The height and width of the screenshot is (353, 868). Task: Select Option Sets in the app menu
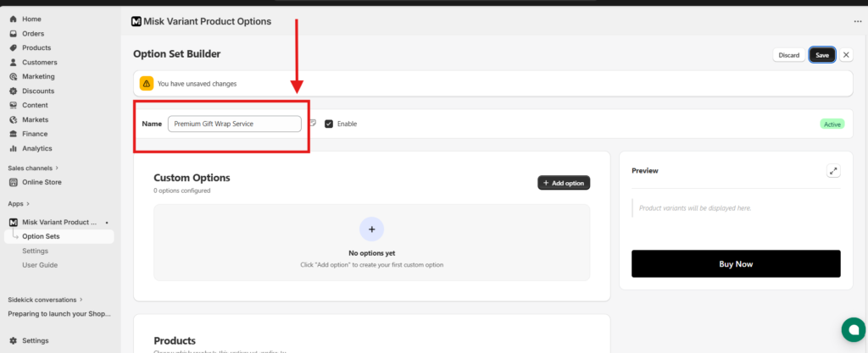click(40, 236)
